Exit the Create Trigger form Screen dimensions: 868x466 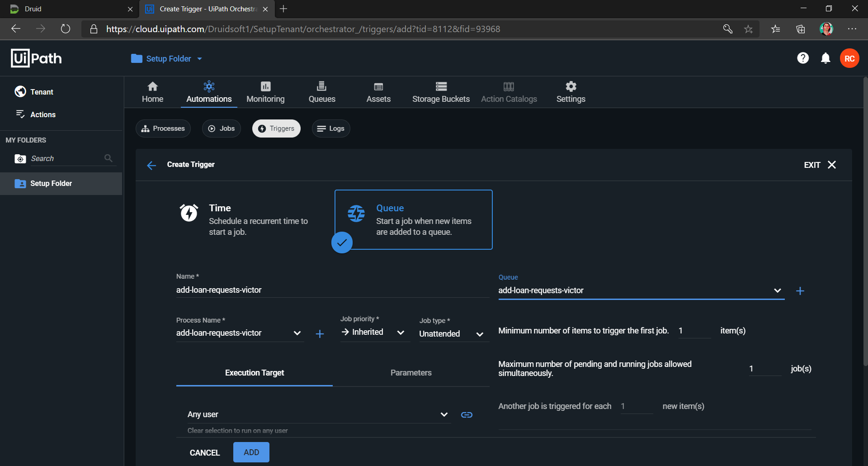pyautogui.click(x=820, y=165)
